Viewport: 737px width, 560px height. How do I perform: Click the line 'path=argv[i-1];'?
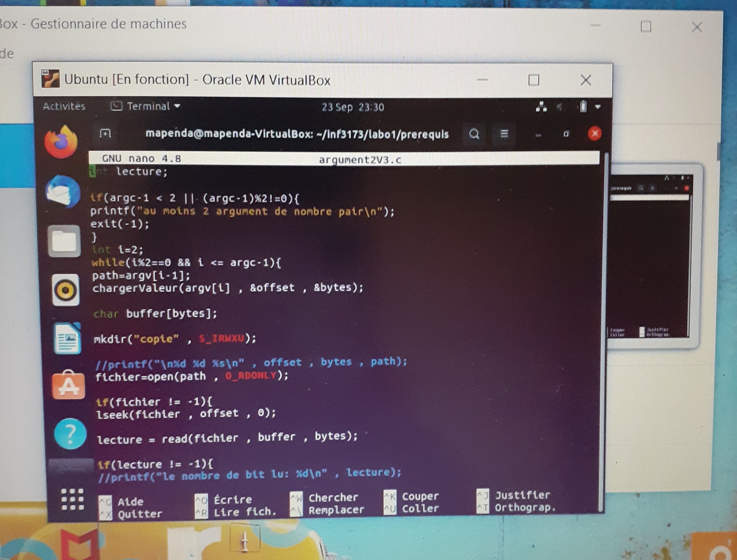(141, 275)
